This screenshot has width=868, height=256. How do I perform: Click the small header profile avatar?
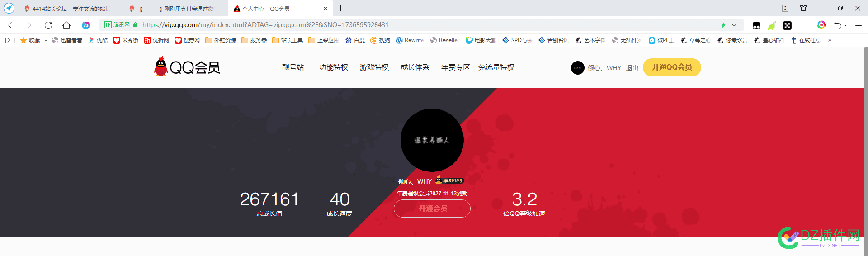[578, 68]
